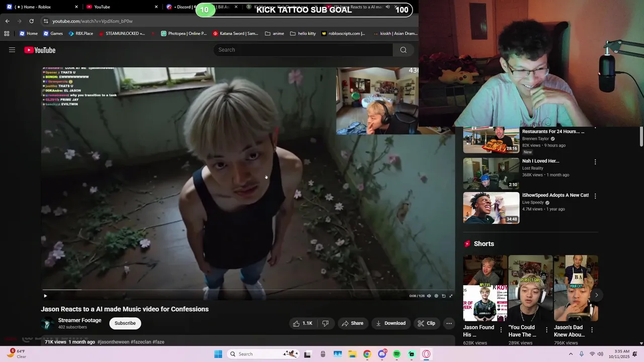Like the video (1.1K)
The height and width of the screenshot is (362, 644).
303,323
